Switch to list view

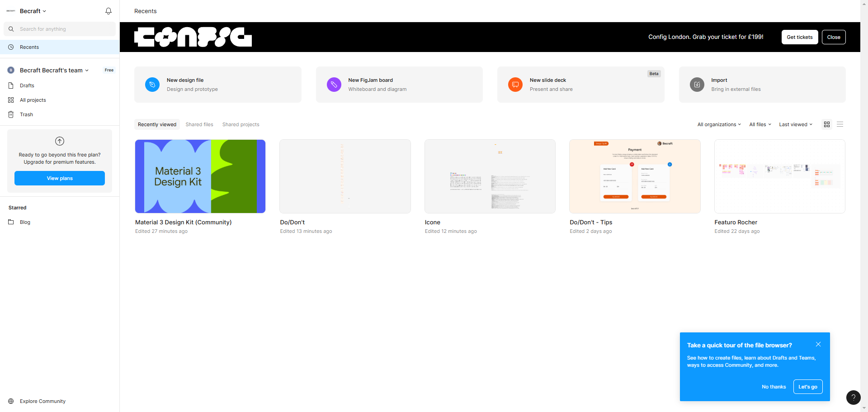(840, 124)
